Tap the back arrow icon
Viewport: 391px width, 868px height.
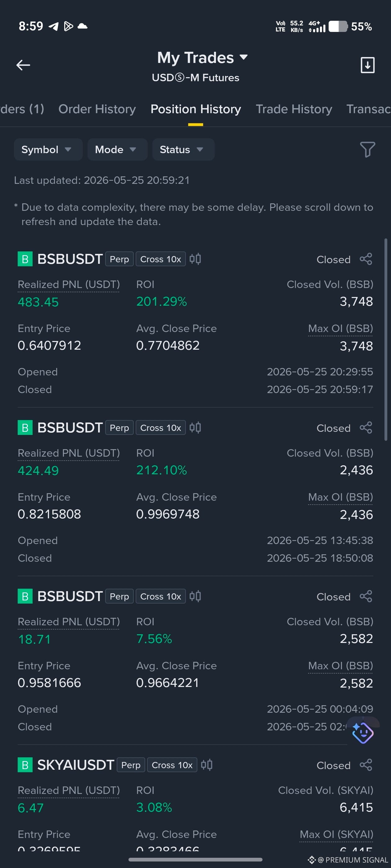tap(23, 65)
